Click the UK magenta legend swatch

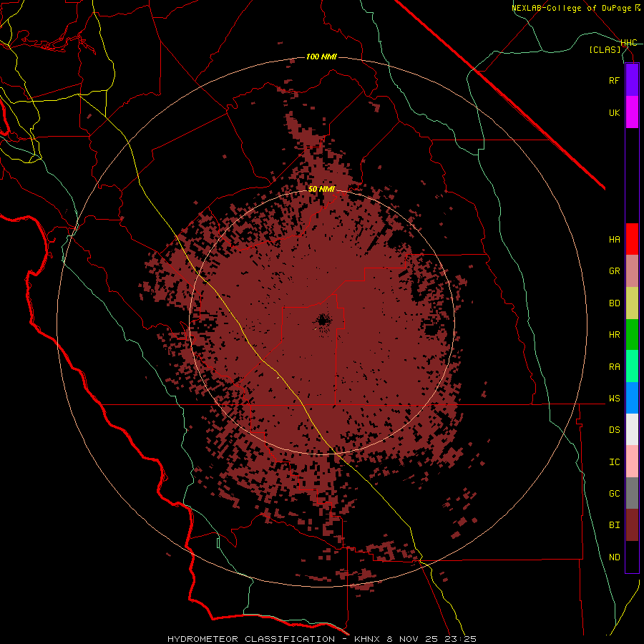click(632, 112)
